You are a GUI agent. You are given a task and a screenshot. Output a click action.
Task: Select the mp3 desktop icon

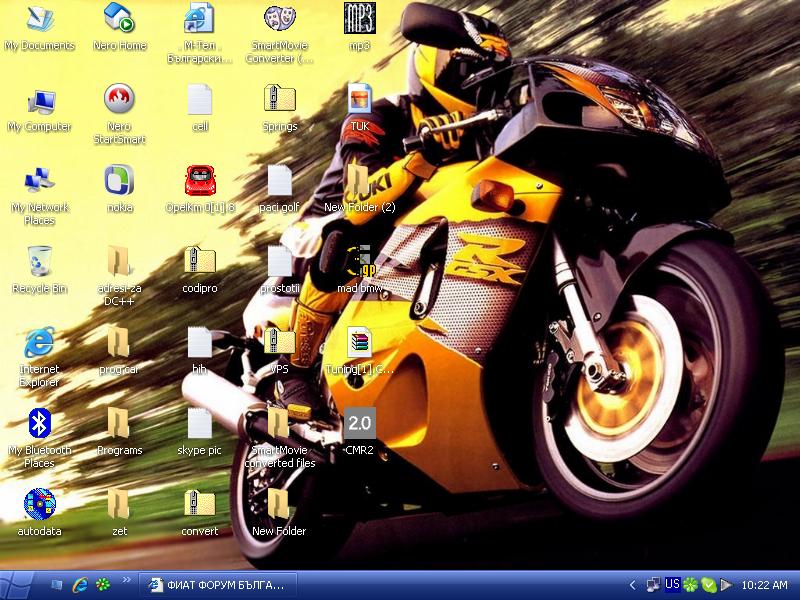click(x=359, y=18)
